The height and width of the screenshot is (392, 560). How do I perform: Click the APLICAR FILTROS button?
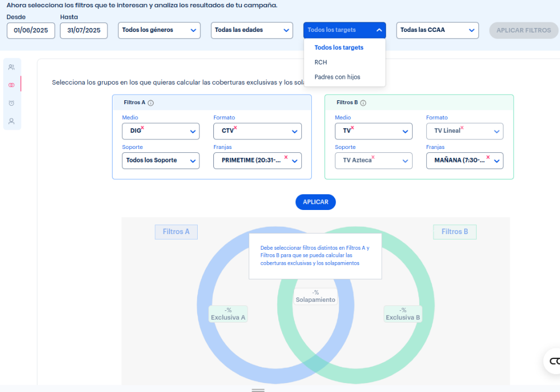click(523, 30)
